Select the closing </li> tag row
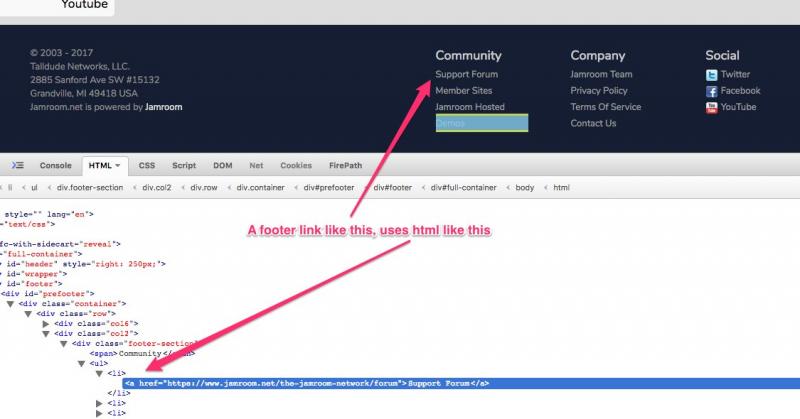The image size is (800, 419). point(118,393)
